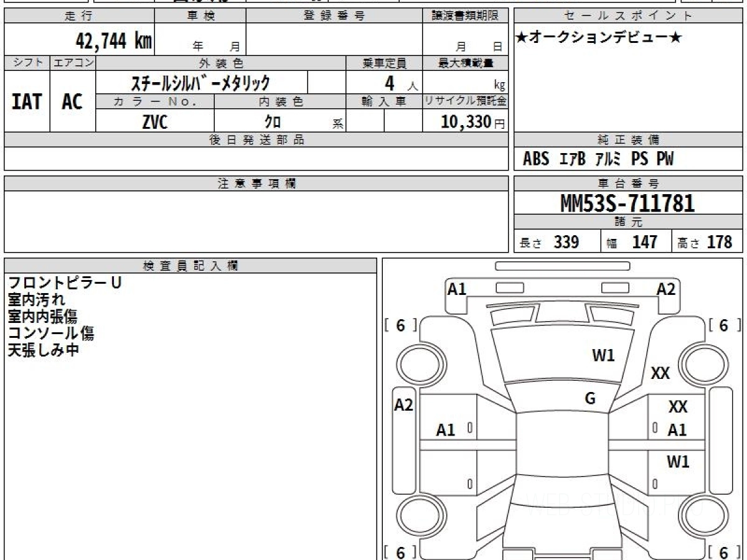Image resolution: width=747 pixels, height=560 pixels.
Task: Click the A1 mark on the right front door
Action: pyautogui.click(x=677, y=429)
